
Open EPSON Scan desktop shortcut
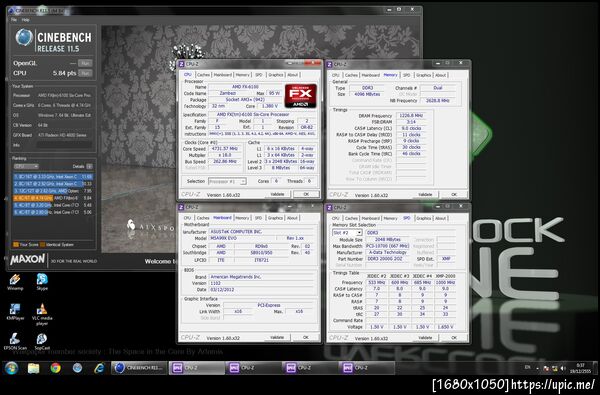(15, 341)
